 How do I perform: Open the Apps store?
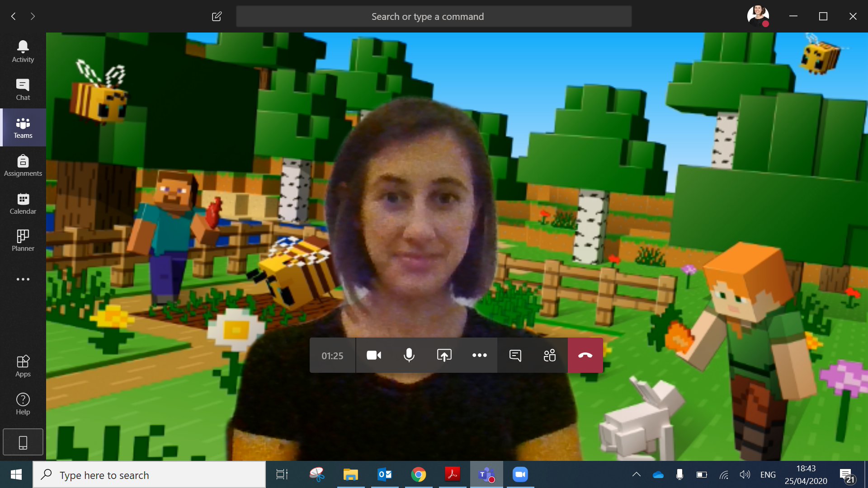point(23,366)
